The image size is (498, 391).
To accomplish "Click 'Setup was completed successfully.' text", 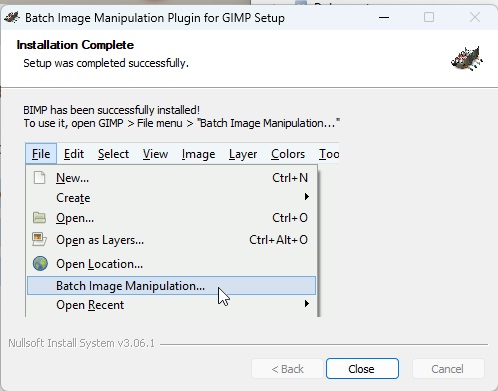I will coord(106,63).
